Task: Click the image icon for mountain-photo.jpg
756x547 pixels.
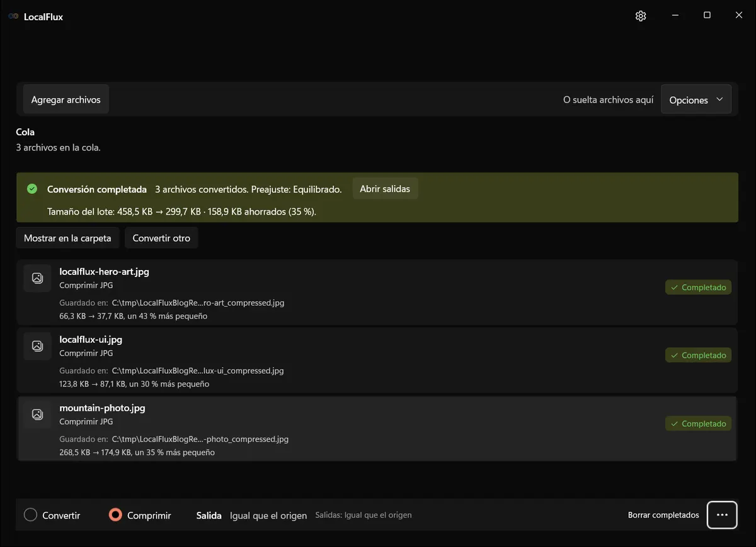Action: pyautogui.click(x=37, y=414)
